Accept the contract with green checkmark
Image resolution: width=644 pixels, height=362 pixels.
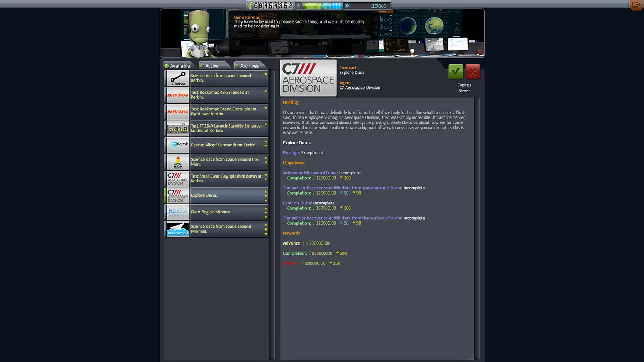(x=455, y=71)
